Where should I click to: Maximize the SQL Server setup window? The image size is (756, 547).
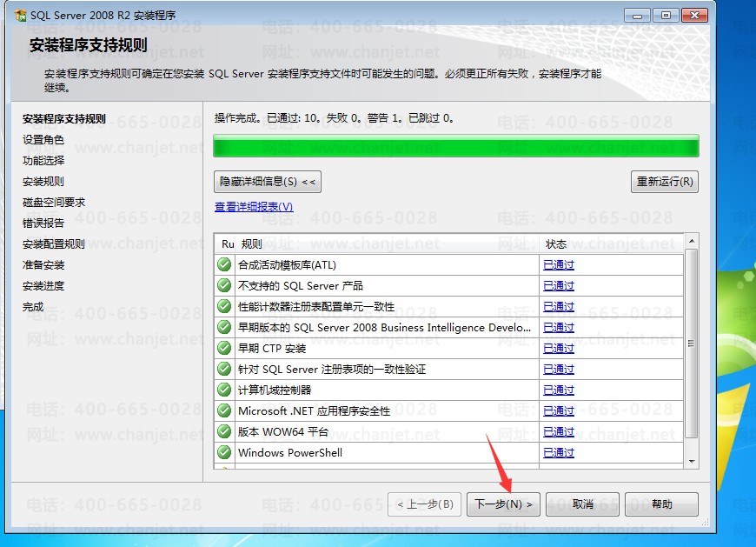pos(666,16)
